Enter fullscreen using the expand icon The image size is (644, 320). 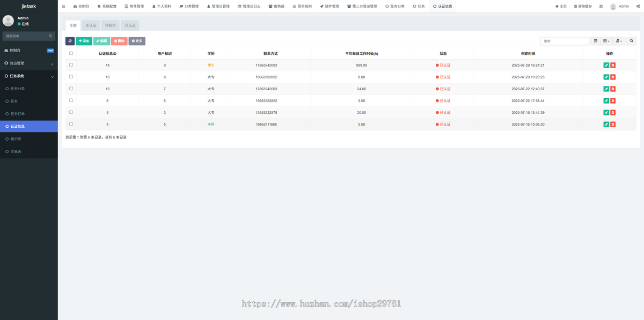(601, 6)
